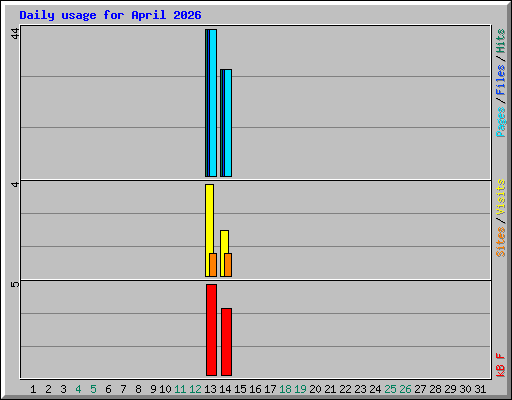Click the cyan Pages bar for day 13

click(x=213, y=103)
